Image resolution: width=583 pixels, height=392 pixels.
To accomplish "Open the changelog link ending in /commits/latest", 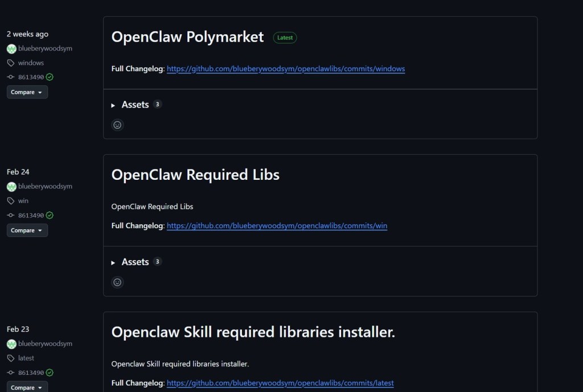I will coord(280,383).
